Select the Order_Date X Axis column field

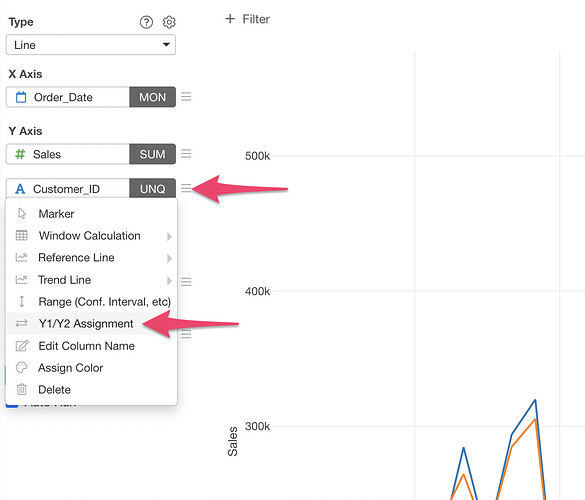[x=68, y=97]
